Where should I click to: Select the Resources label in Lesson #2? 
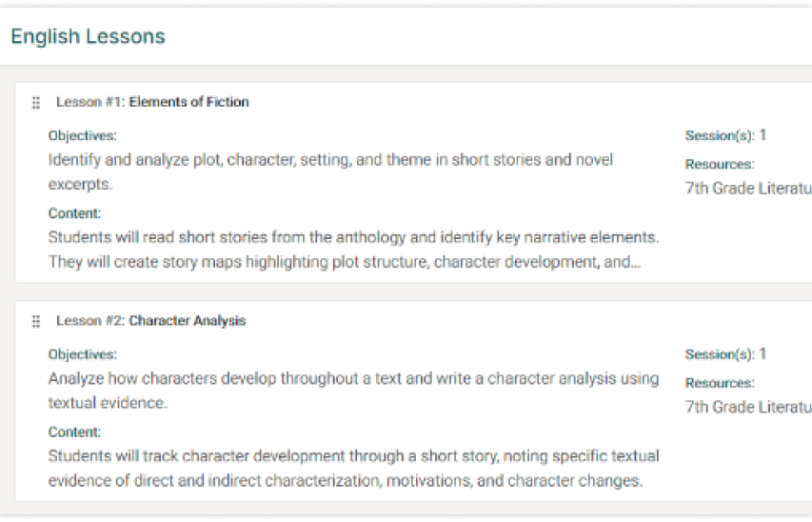tap(720, 383)
